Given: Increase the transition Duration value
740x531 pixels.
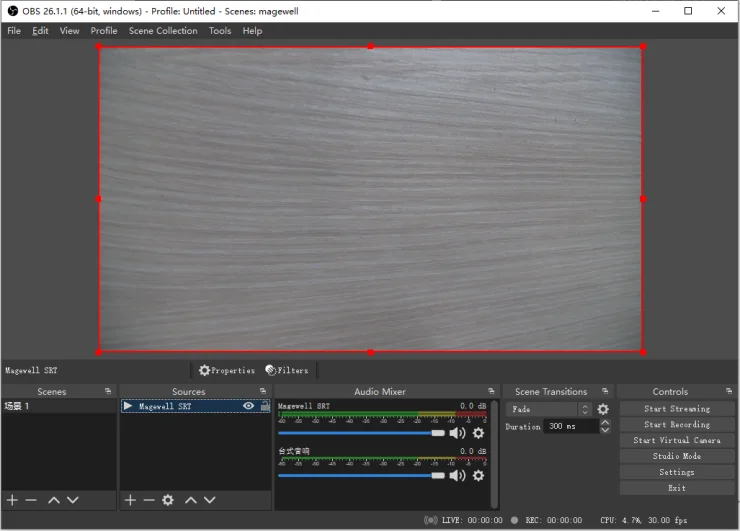Looking at the screenshot, I should coord(605,422).
